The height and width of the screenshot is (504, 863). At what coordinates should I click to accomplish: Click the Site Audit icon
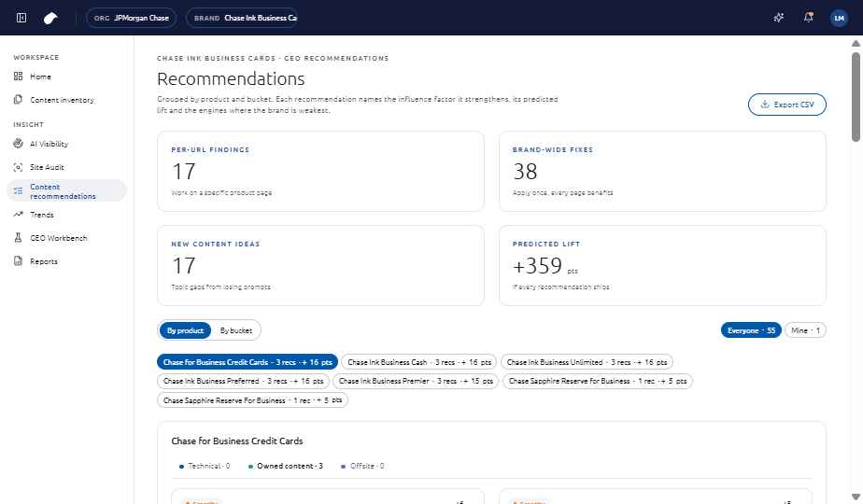pyautogui.click(x=18, y=167)
